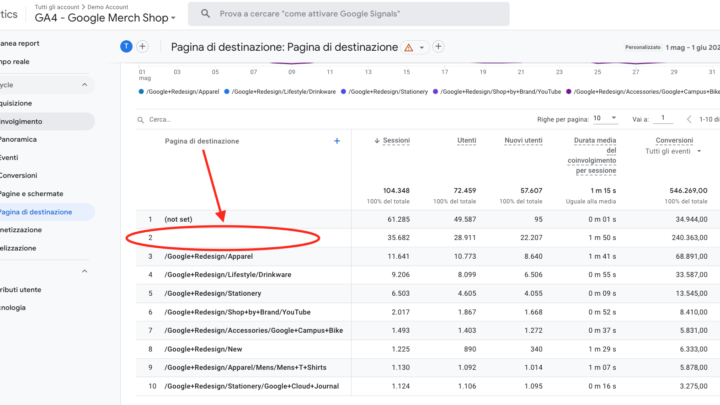Click conversions value 240.363,00
Screen dimensions: 720x405
coord(688,238)
